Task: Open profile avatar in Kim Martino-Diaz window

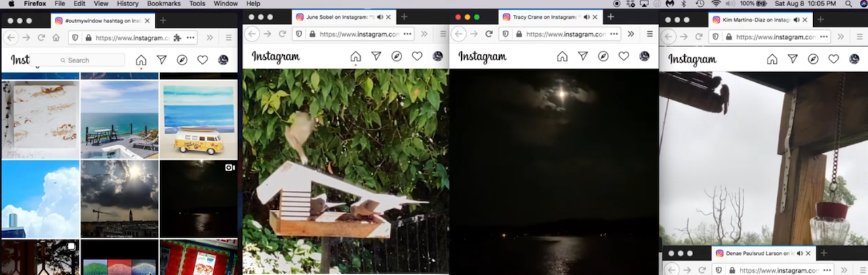Action: pyautogui.click(x=854, y=59)
